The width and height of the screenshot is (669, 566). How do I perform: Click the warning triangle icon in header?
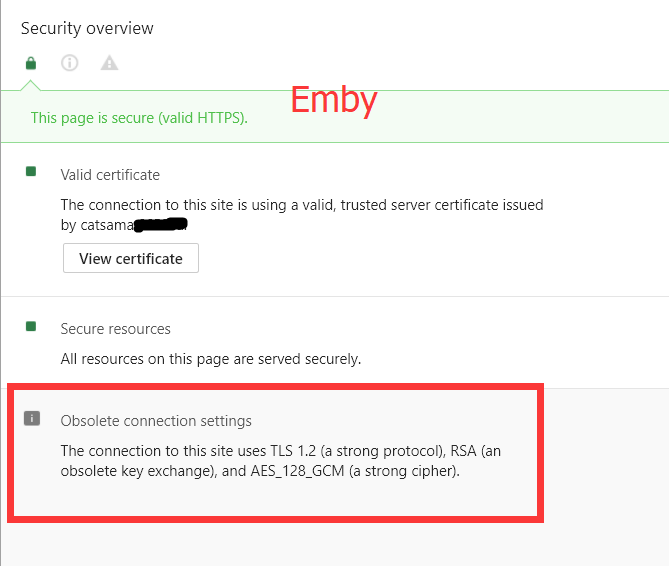tap(109, 63)
